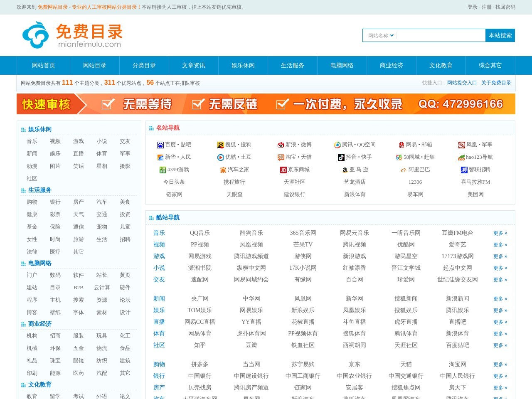Image resolution: width=532 pixels, height=399 pixels.
Task: Select the 网站目录 navigation tab
Action: (95, 66)
